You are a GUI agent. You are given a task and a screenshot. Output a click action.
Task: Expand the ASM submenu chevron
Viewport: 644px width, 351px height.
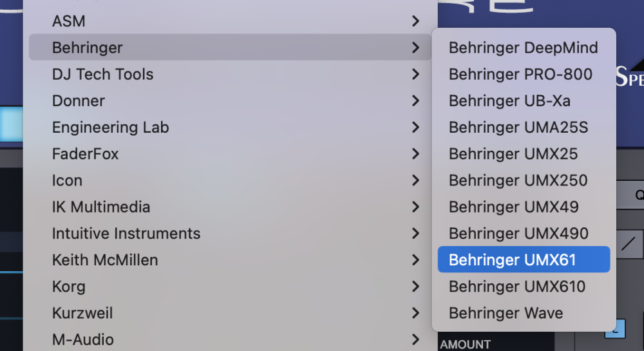click(x=415, y=21)
